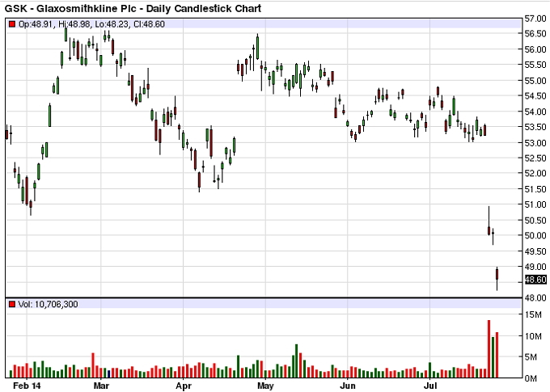Click the 'Apr' date axis label
The width and height of the screenshot is (550, 392).
click(184, 386)
